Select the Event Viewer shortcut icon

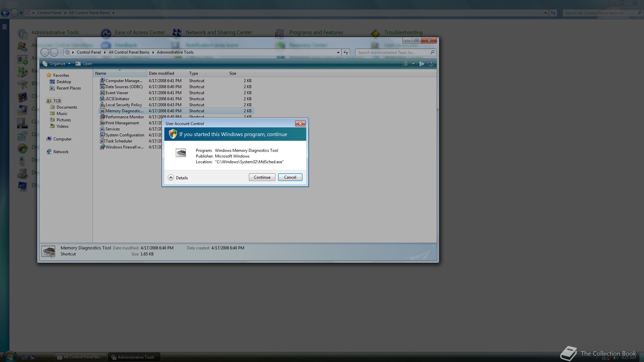tap(102, 93)
